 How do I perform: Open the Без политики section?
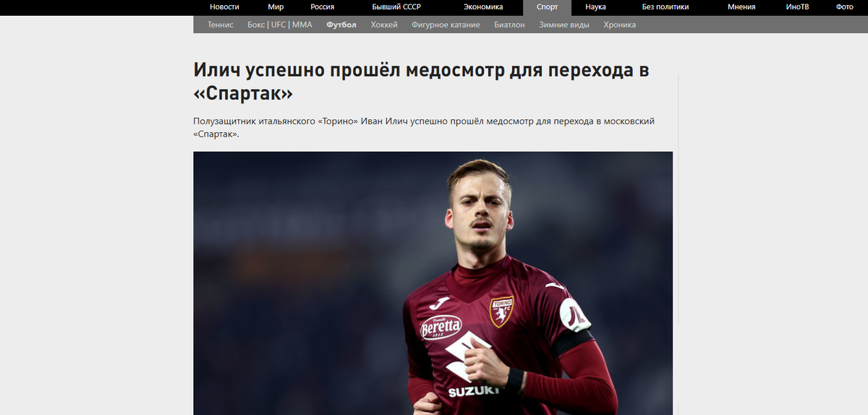pyautogui.click(x=665, y=7)
